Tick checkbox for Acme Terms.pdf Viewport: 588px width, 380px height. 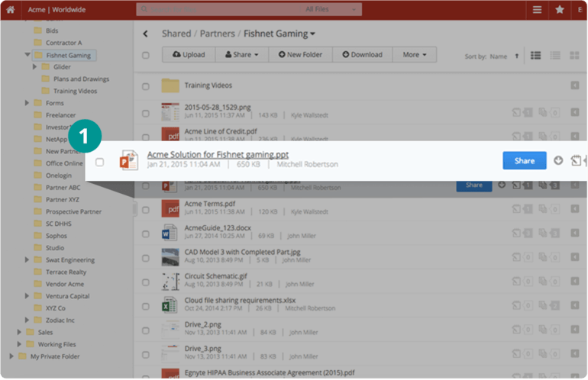pyautogui.click(x=146, y=210)
